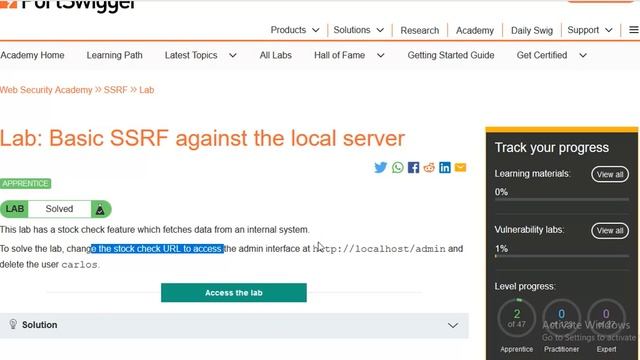Open the hamburger menu at top right
Image resolution: width=640 pixels, height=360 pixels.
tap(633, 30)
